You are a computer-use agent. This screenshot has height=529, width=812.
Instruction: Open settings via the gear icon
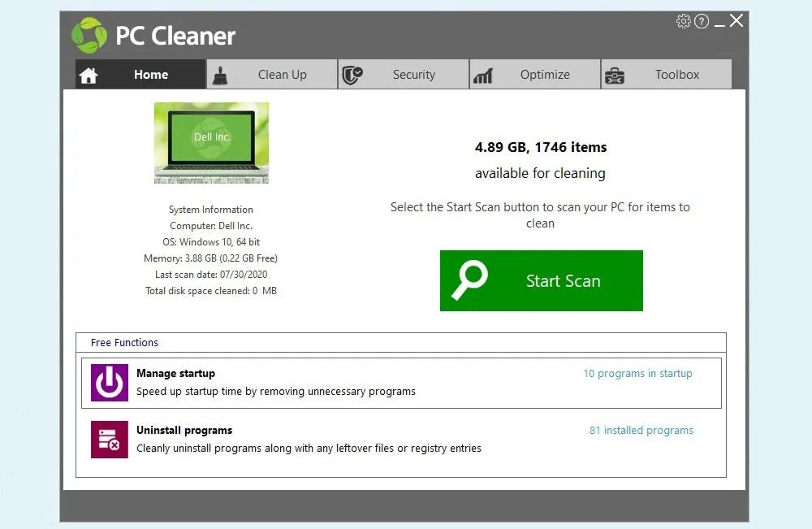(683, 21)
